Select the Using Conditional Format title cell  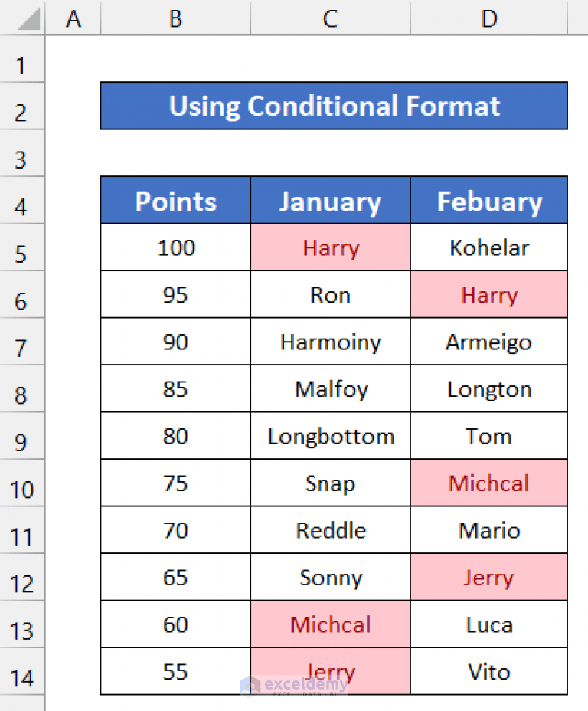(334, 106)
